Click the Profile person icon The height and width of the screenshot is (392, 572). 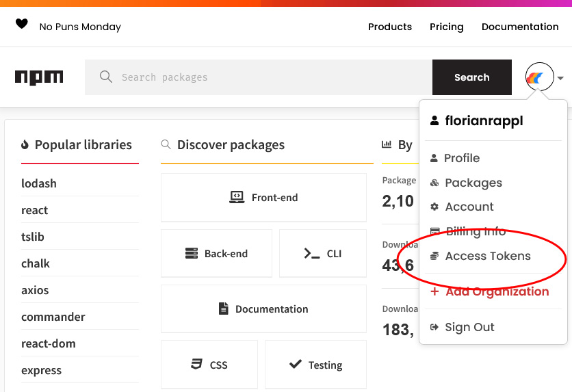coord(434,158)
